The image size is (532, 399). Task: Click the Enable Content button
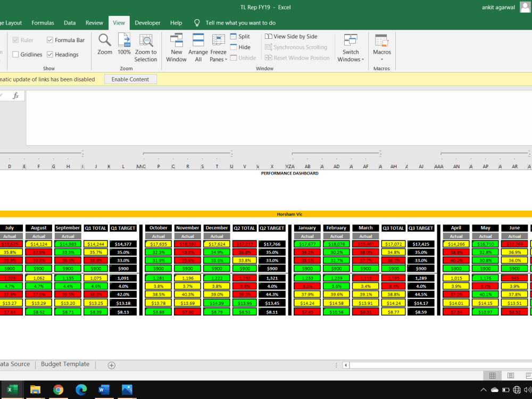tap(130, 79)
